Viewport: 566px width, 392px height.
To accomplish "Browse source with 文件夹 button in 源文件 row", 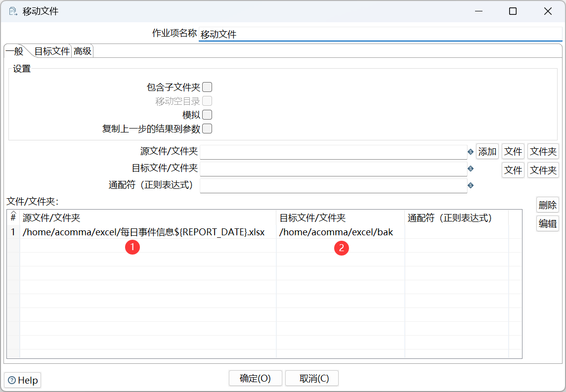I will (x=543, y=152).
